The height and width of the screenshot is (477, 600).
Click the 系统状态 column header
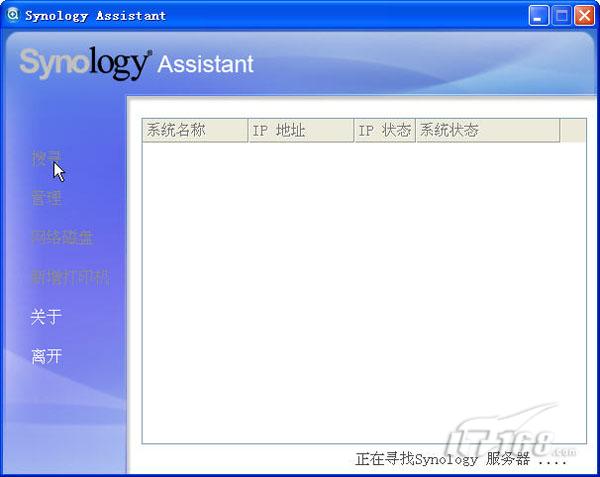tap(488, 130)
